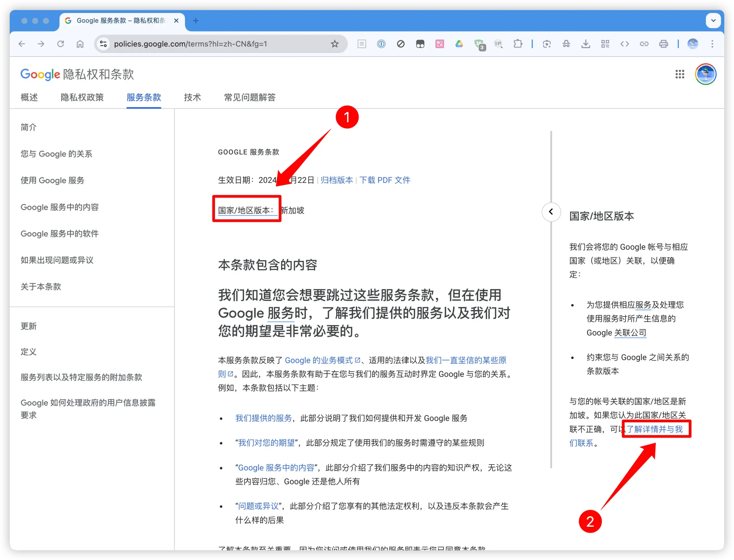Click 我们提供的服务 bullet link
The height and width of the screenshot is (560, 734).
coord(263,418)
